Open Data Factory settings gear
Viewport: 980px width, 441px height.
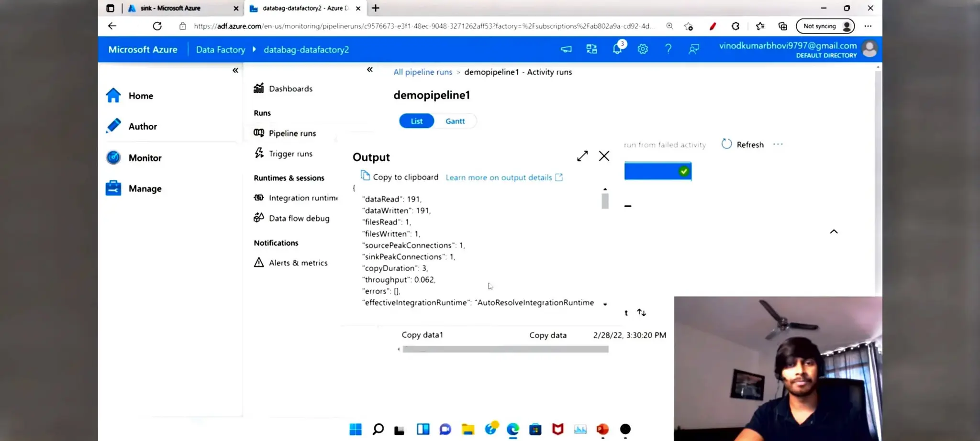click(x=643, y=49)
